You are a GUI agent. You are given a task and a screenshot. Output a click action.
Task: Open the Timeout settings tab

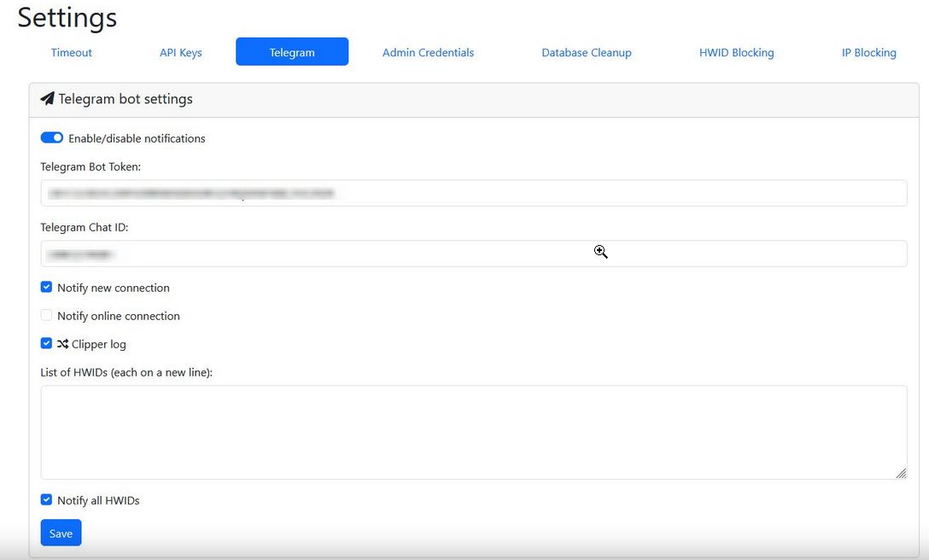[71, 52]
